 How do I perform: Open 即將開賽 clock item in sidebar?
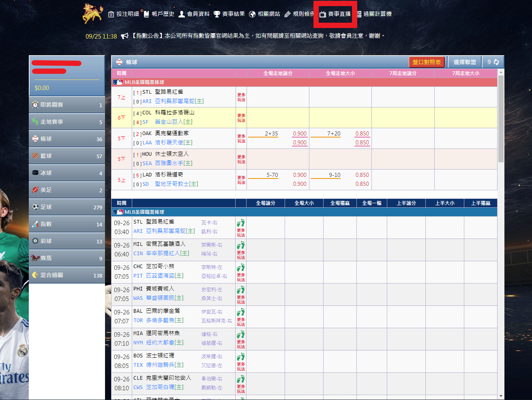[x=67, y=105]
